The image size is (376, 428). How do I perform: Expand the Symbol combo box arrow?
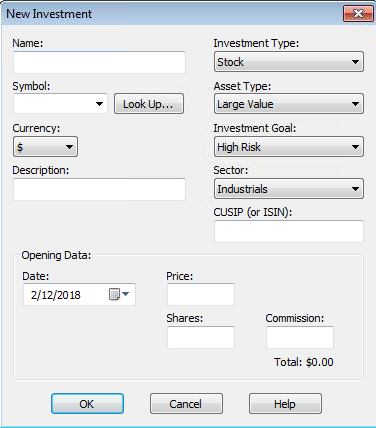point(99,104)
